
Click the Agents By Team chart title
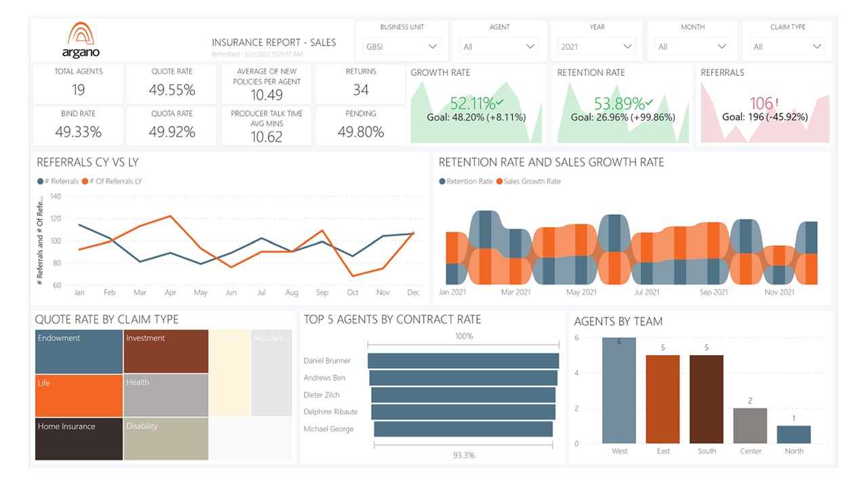coord(618,322)
